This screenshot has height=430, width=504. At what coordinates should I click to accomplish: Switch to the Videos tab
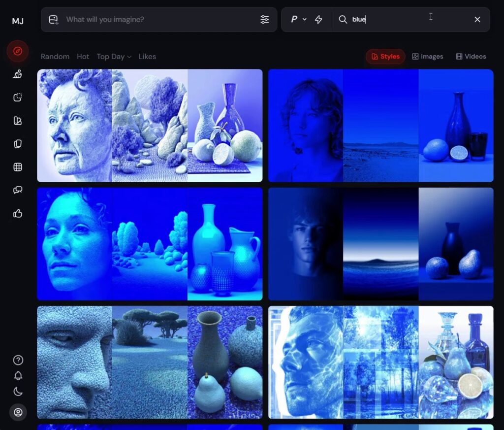tap(471, 57)
